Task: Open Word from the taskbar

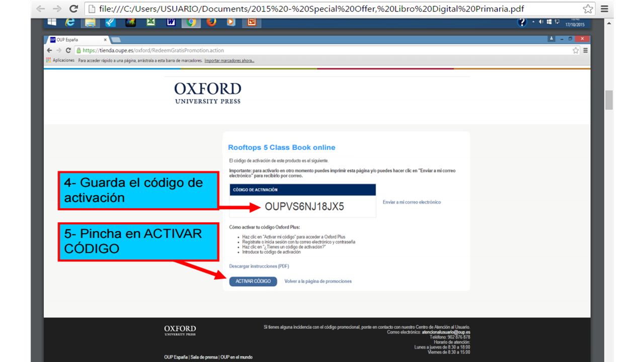Action: pyautogui.click(x=171, y=22)
